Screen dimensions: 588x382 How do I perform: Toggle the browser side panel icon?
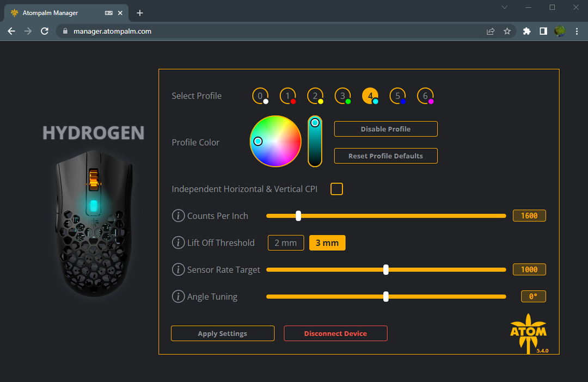543,32
